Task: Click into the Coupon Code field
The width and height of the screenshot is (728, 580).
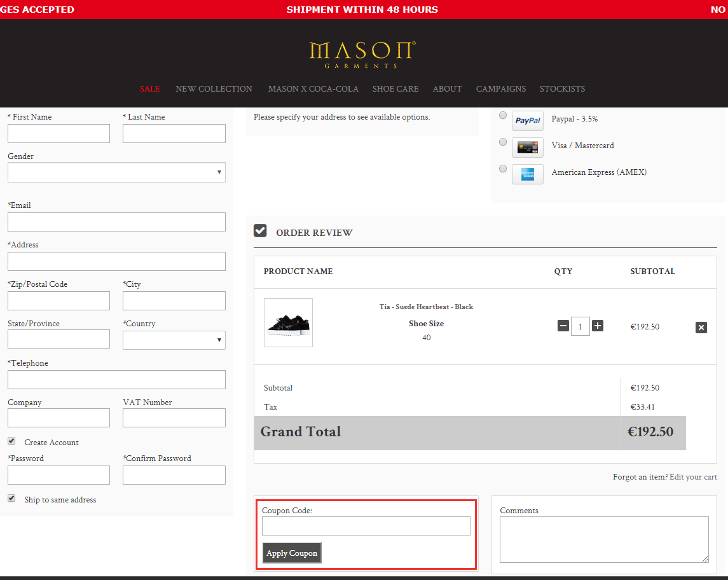Action: pos(366,526)
